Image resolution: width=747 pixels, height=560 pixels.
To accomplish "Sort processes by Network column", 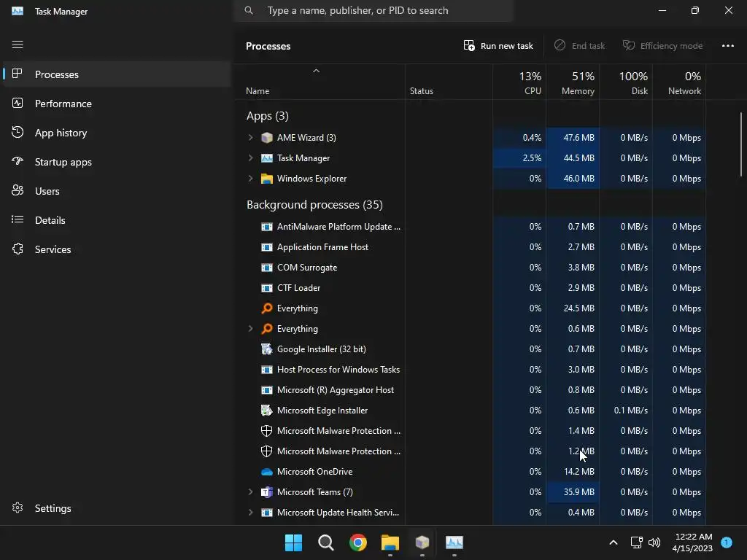I will click(x=679, y=82).
